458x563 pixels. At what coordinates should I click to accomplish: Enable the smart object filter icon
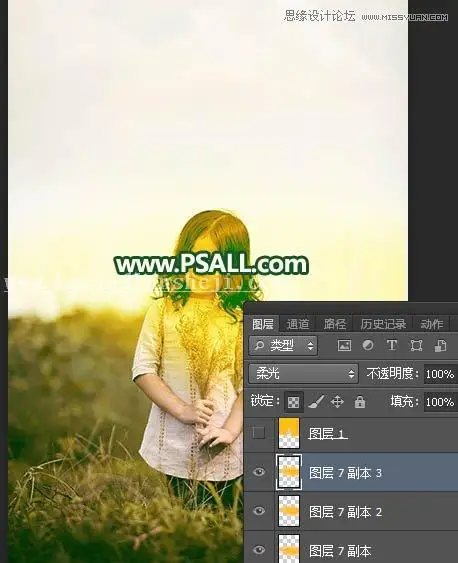click(x=440, y=346)
